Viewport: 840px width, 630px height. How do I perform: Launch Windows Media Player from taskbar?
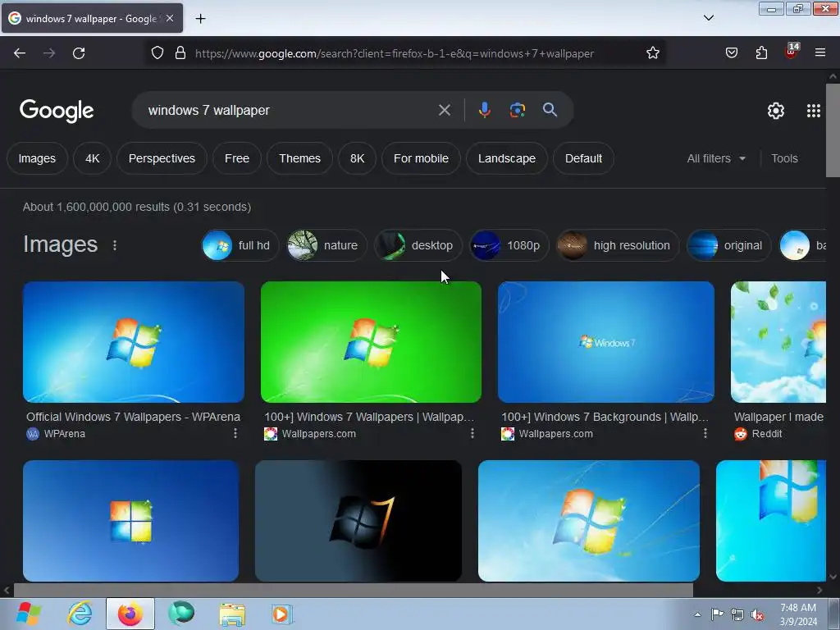pos(282,614)
